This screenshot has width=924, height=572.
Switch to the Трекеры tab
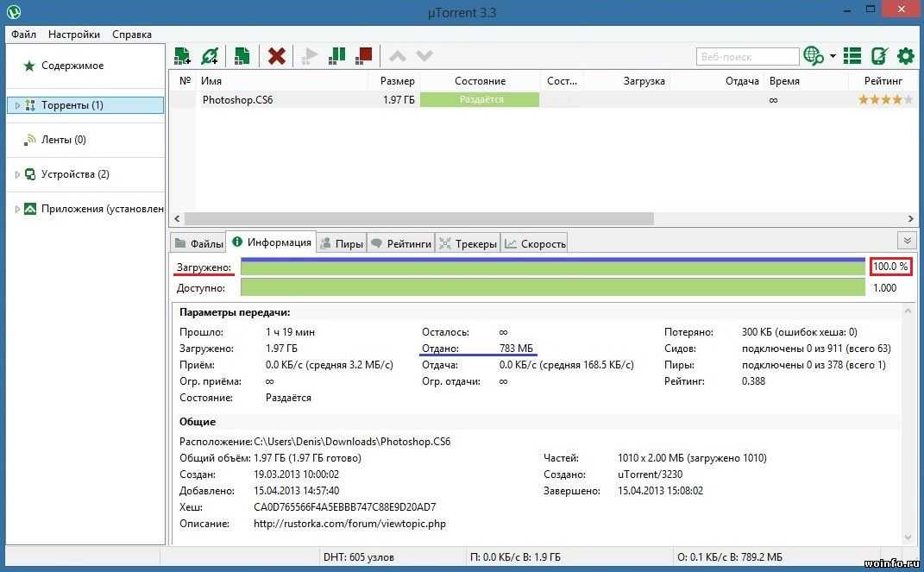[468, 243]
